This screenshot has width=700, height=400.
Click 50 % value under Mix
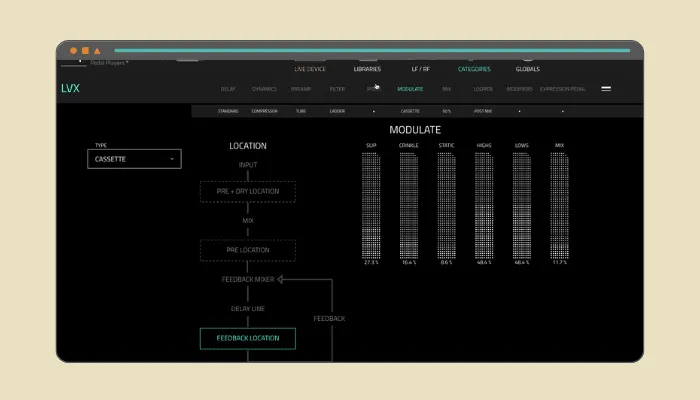[446, 111]
